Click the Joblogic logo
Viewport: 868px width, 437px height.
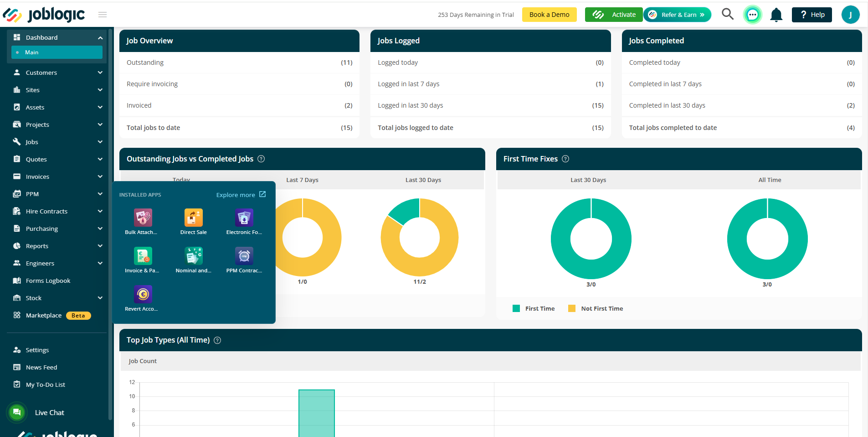(x=44, y=15)
